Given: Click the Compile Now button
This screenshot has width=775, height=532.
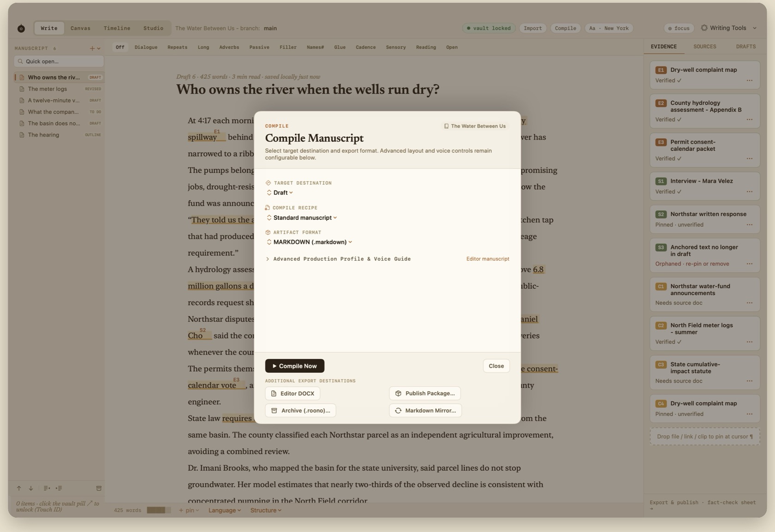Looking at the screenshot, I should click(295, 366).
